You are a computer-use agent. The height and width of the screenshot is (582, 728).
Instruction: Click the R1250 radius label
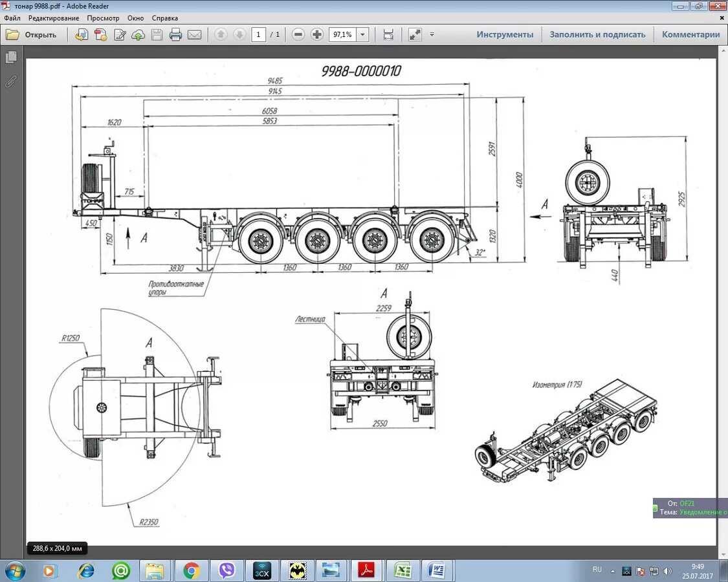[71, 338]
